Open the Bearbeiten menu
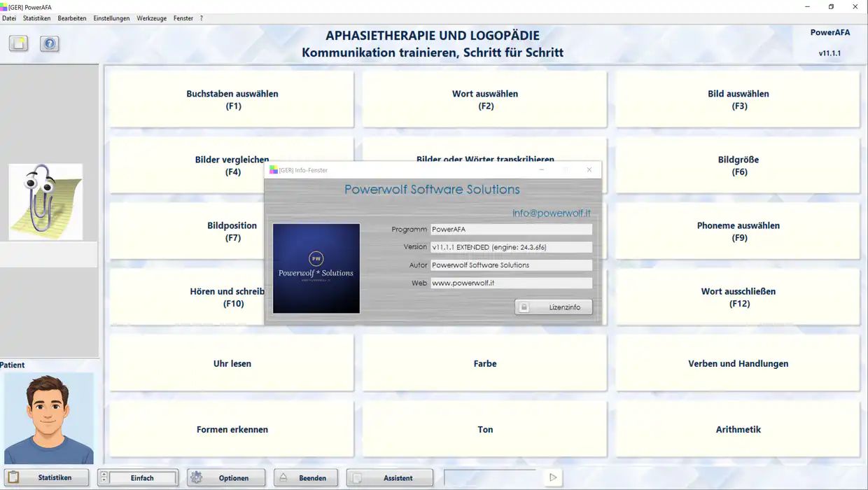868x490 pixels. click(x=72, y=18)
